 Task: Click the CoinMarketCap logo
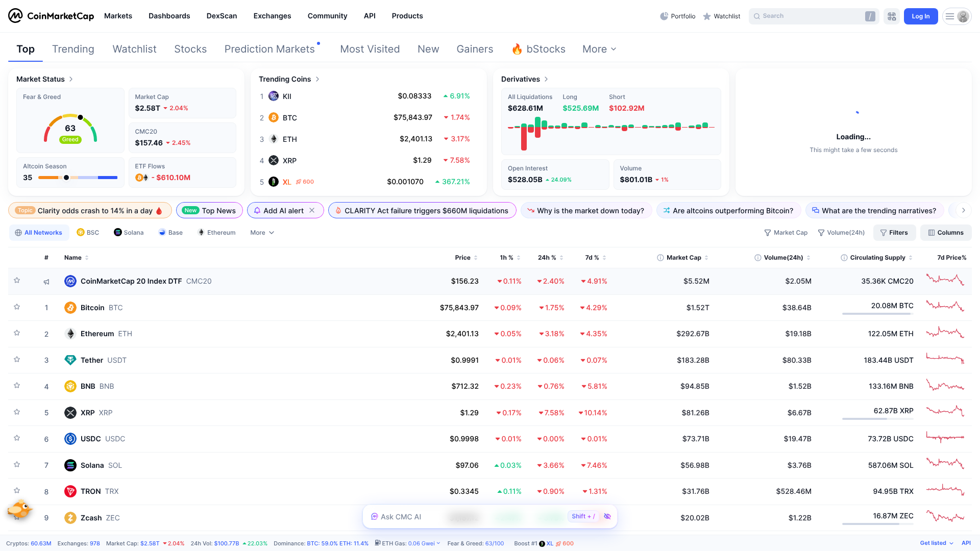coord(51,16)
